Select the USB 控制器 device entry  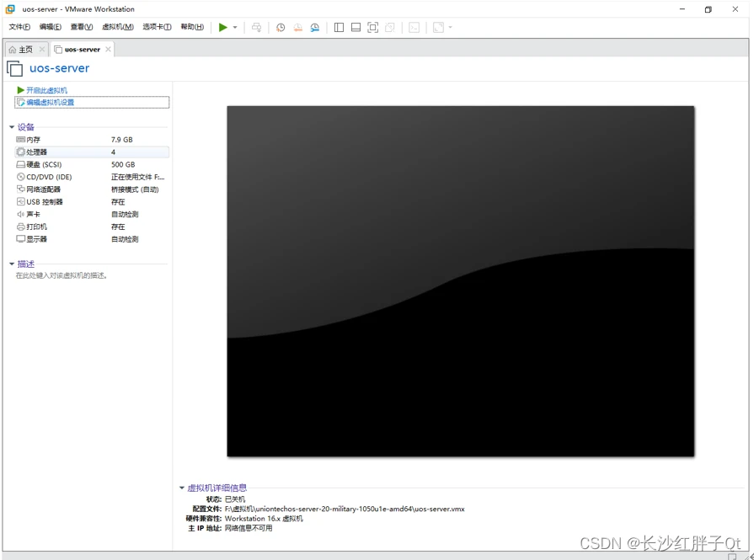click(44, 202)
